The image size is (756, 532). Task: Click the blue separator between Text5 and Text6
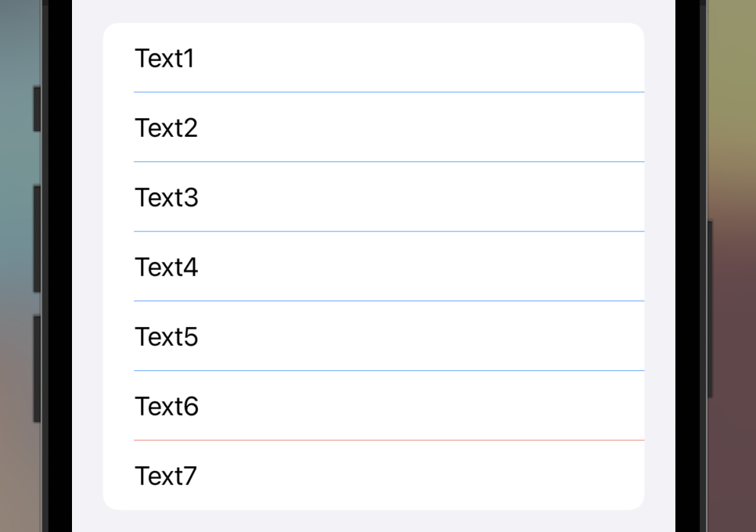[389, 371]
